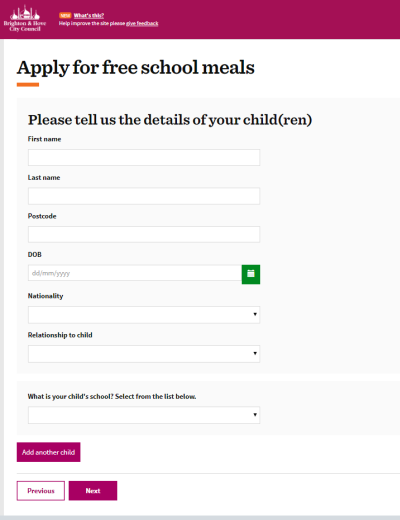Open the "What's this?" link
The height and width of the screenshot is (520, 400).
click(89, 15)
